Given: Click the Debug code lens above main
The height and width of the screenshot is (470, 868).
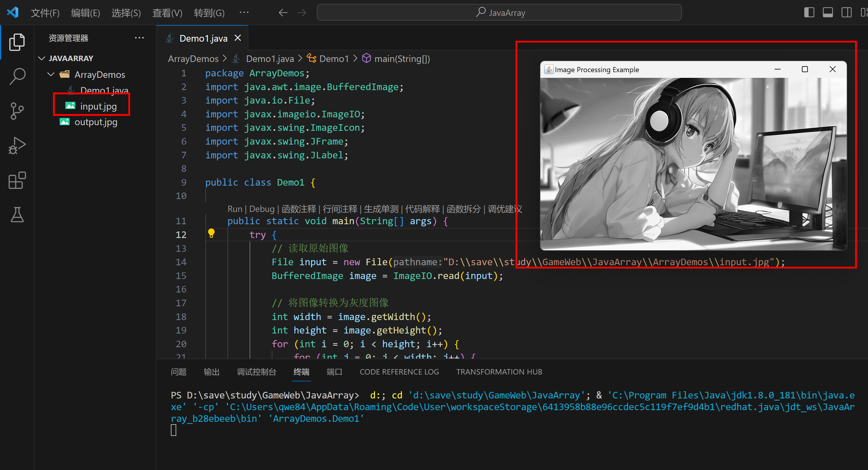Looking at the screenshot, I should click(262, 209).
